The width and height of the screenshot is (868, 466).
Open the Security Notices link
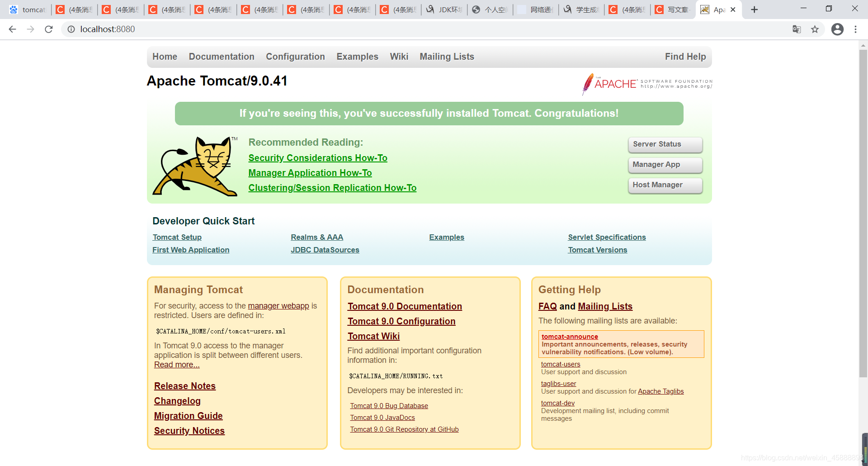pos(189,431)
